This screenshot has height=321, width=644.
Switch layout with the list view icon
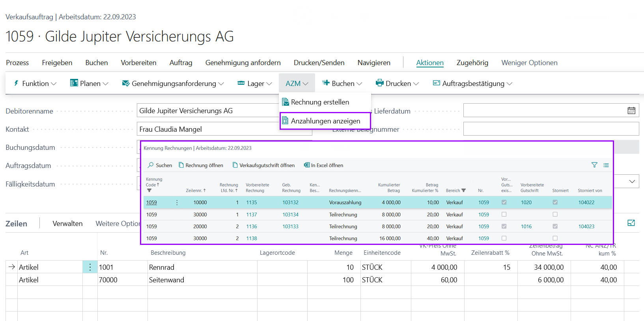606,165
